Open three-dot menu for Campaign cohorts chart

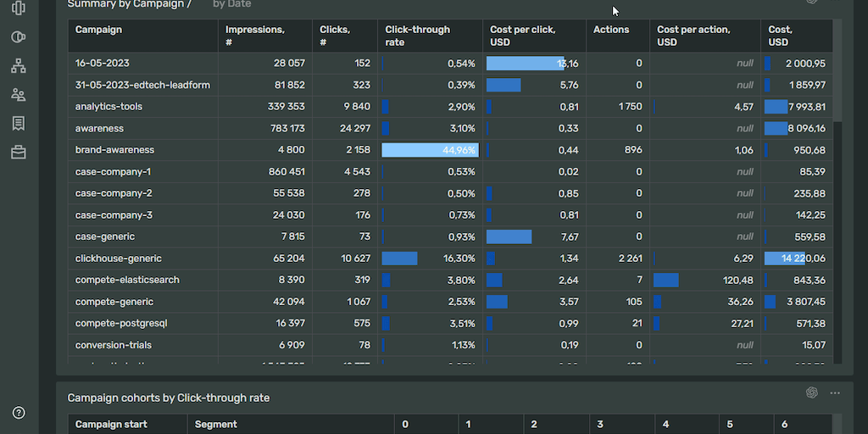tap(835, 392)
